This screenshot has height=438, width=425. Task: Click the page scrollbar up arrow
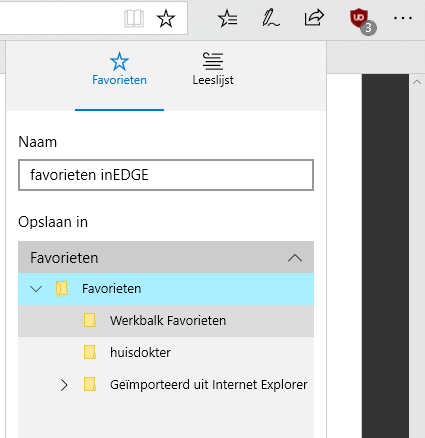pyautogui.click(x=417, y=82)
